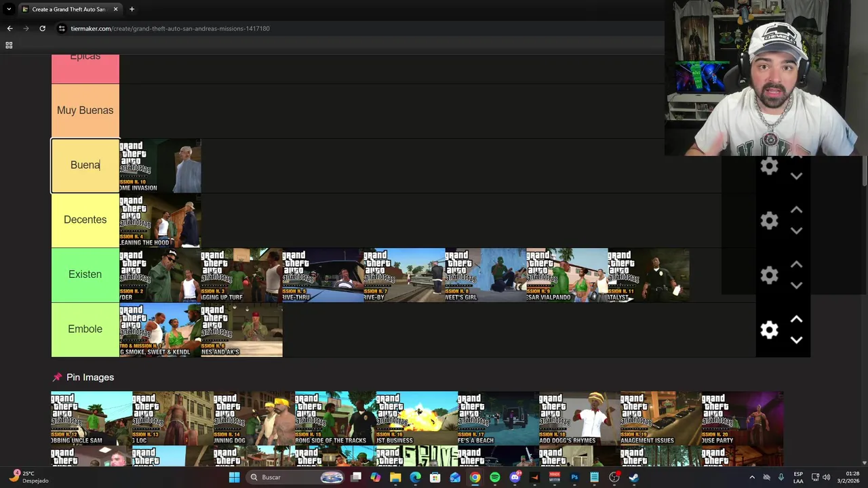Click the Buscar taskbar search box
This screenshot has width=868, height=488.
[x=294, y=477]
